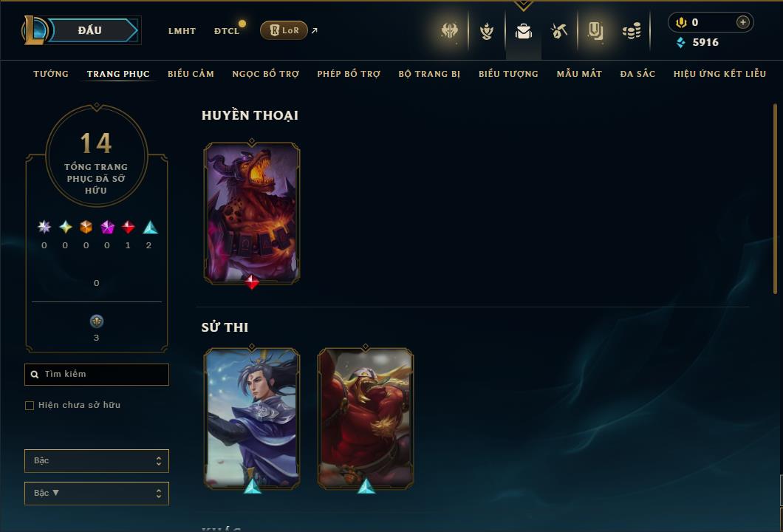783x532 pixels.
Task: Open the Collection backpack icon
Action: [x=523, y=32]
